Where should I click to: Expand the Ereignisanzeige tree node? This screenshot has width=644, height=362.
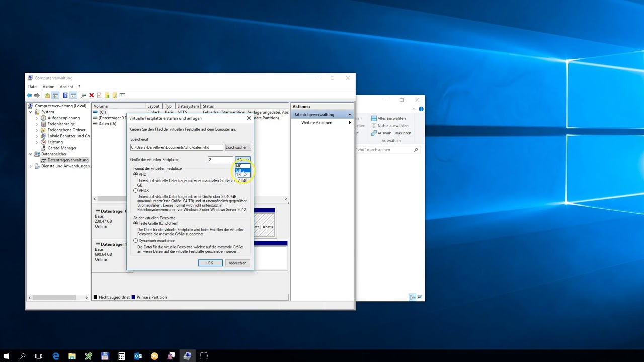pyautogui.click(x=37, y=124)
